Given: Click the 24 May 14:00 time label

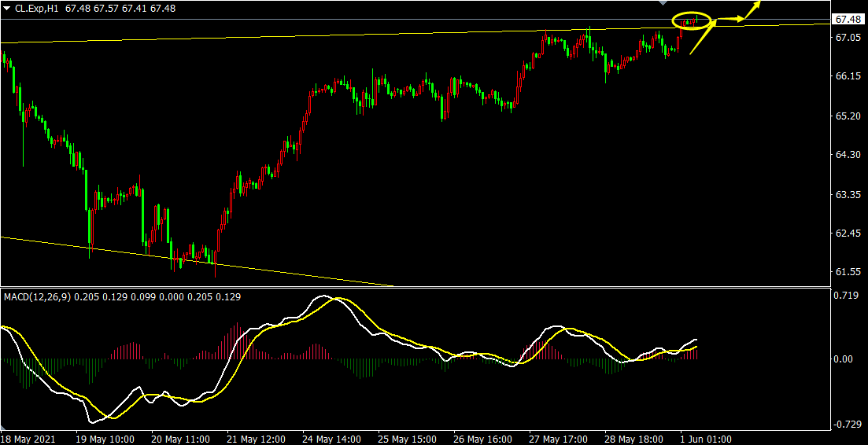Looking at the screenshot, I should (x=332, y=439).
